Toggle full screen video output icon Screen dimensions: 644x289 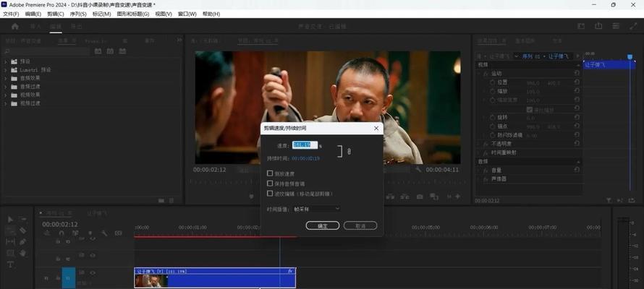coord(633,26)
